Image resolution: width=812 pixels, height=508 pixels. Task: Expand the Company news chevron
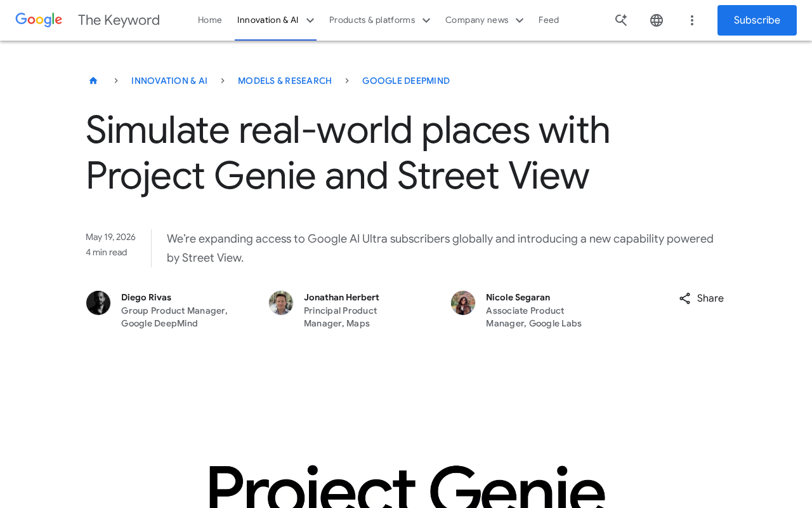tap(520, 20)
